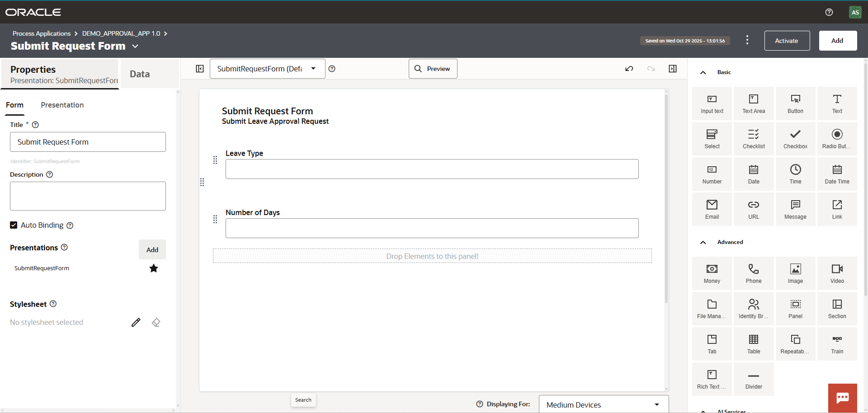Select the Input text element icon

click(x=712, y=103)
